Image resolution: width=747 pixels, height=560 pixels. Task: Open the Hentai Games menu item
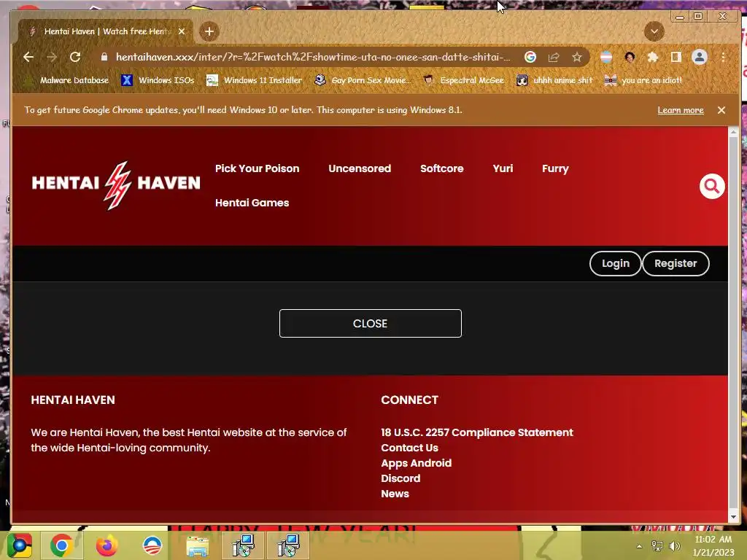click(252, 203)
